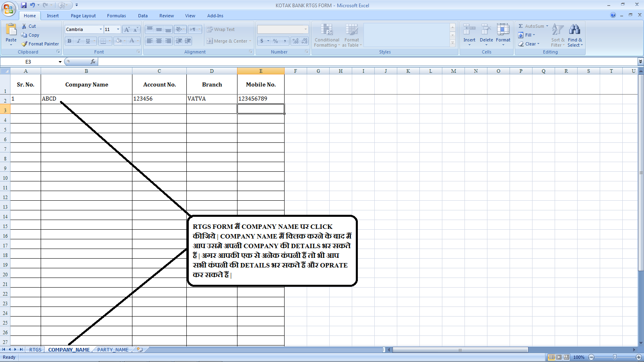
Task: Expand the Fill Color dropdown arrow
Action: click(124, 41)
